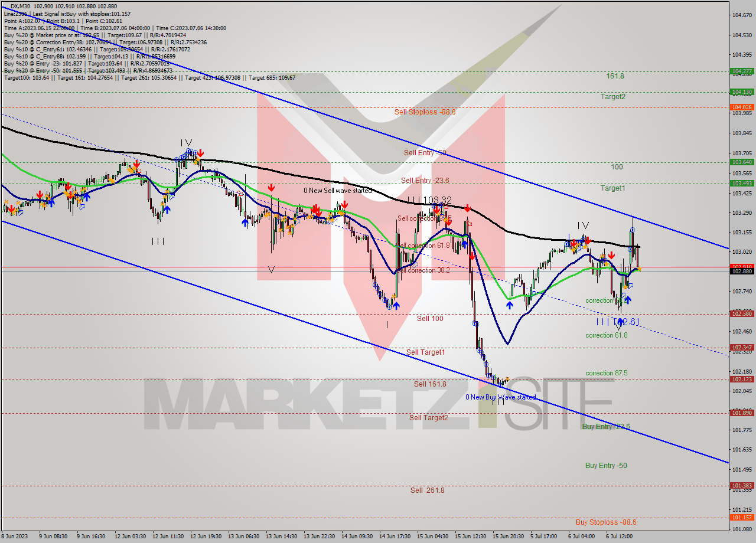Click the 'Sell correction 38.2' label
The width and height of the screenshot is (756, 543).
(423, 270)
